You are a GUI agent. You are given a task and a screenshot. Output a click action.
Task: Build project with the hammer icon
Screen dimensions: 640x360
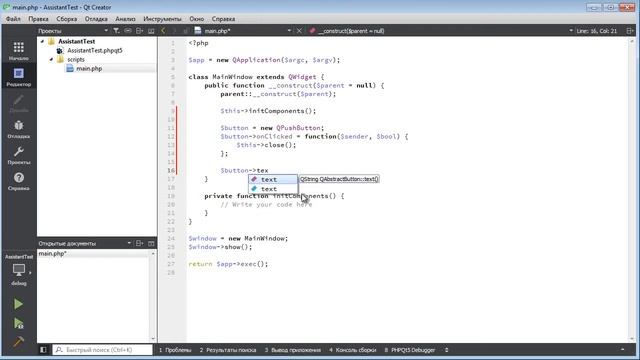(18, 341)
